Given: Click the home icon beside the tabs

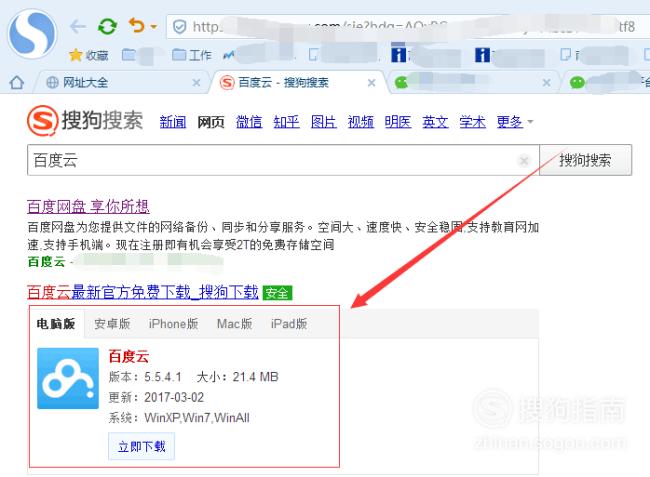Looking at the screenshot, I should [17, 82].
